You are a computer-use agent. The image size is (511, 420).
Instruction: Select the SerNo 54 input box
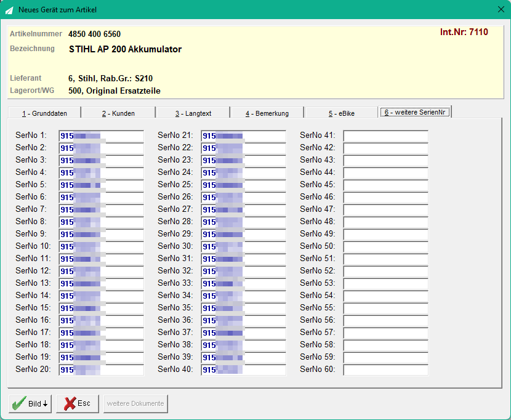(x=386, y=296)
